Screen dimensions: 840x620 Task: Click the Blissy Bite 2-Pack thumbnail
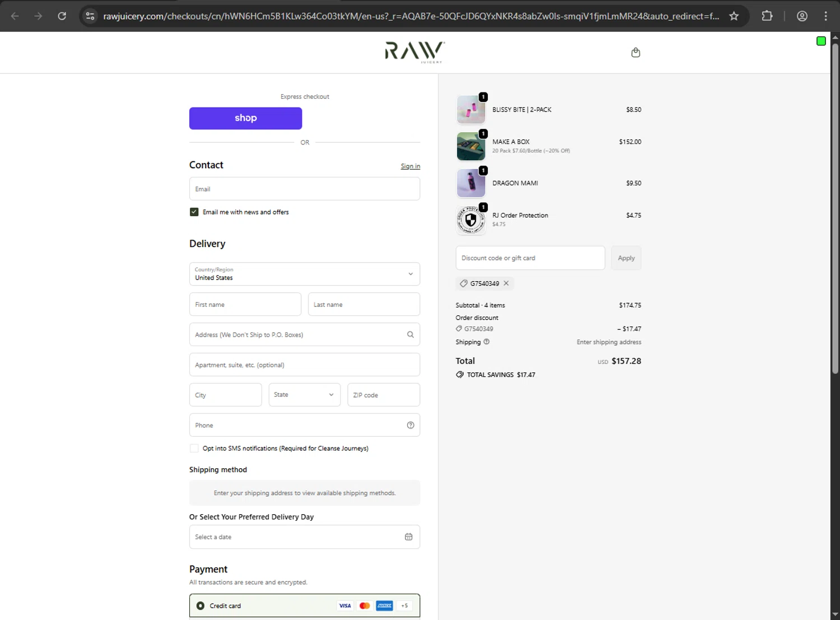tap(471, 110)
